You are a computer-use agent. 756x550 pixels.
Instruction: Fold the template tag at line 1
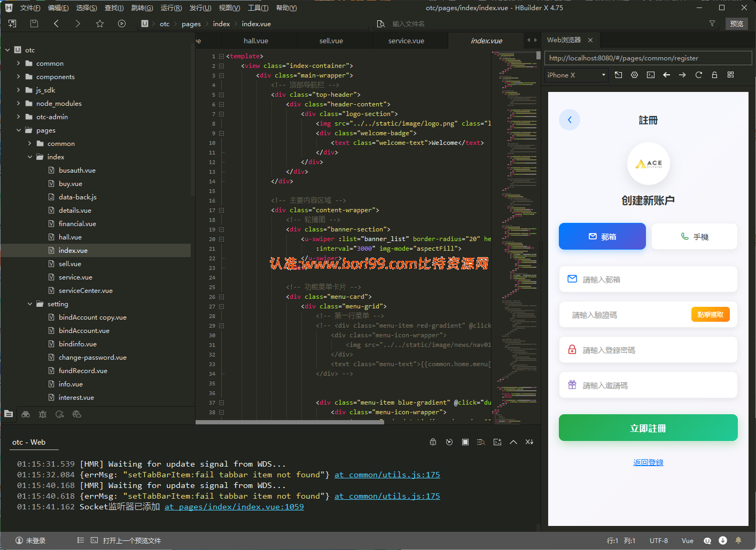(221, 56)
